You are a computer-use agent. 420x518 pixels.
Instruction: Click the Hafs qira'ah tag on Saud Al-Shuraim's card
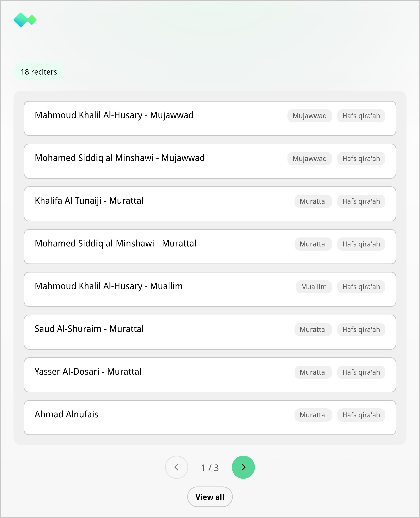point(361,329)
